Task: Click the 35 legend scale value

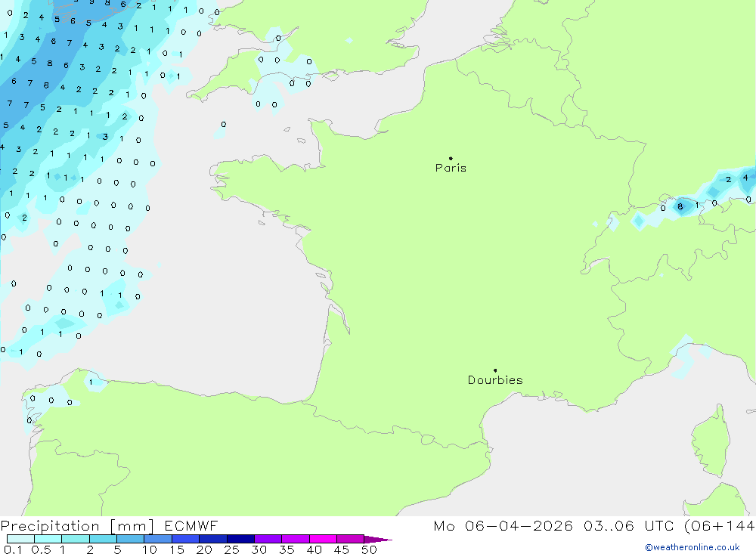Action: (x=287, y=549)
